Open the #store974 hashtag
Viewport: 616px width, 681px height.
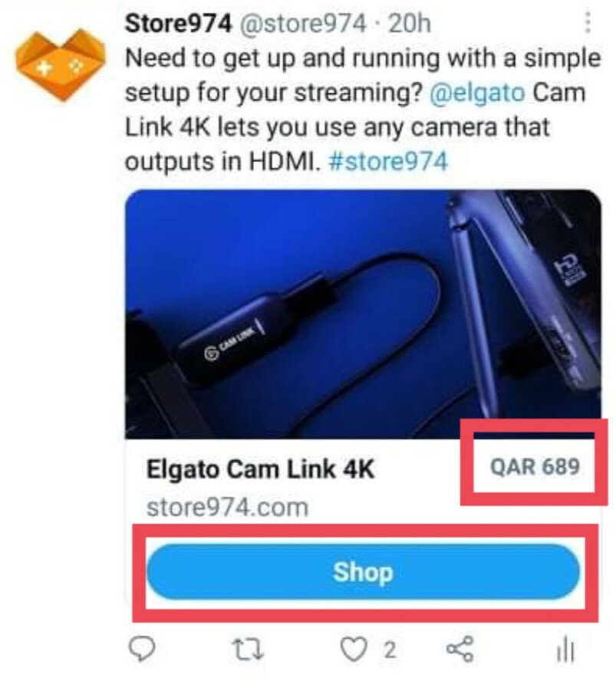388,162
